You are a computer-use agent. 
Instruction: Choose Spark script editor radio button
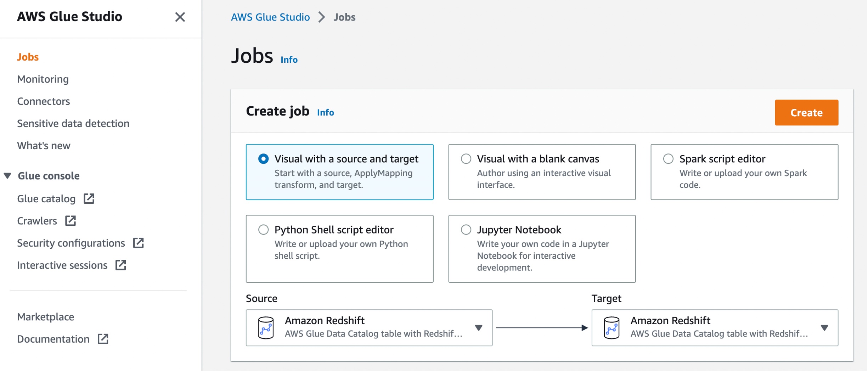point(668,159)
